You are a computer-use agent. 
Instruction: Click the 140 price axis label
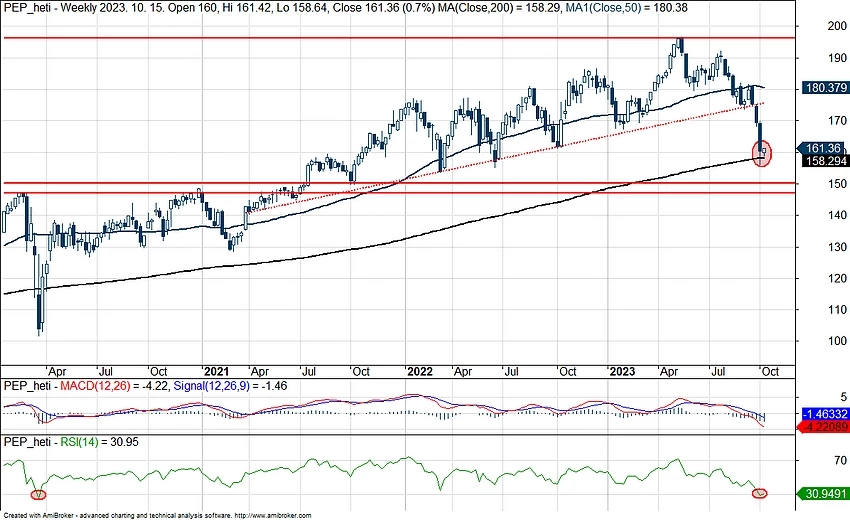pos(837,215)
